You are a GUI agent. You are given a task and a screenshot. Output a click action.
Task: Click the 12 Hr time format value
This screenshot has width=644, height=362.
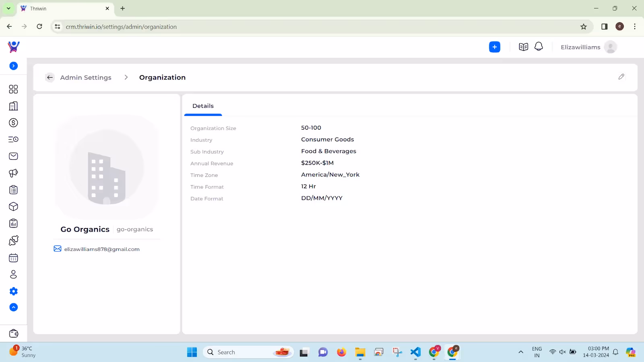pos(308,186)
